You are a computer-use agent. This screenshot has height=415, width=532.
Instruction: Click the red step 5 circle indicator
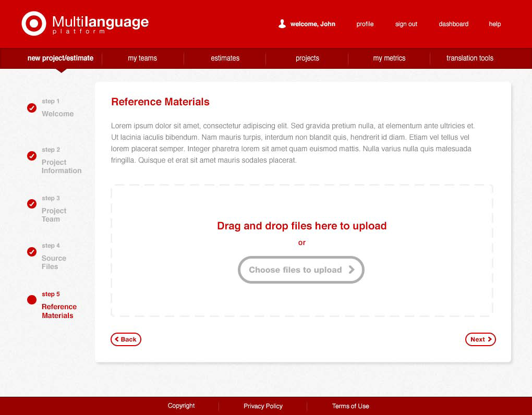[31, 300]
